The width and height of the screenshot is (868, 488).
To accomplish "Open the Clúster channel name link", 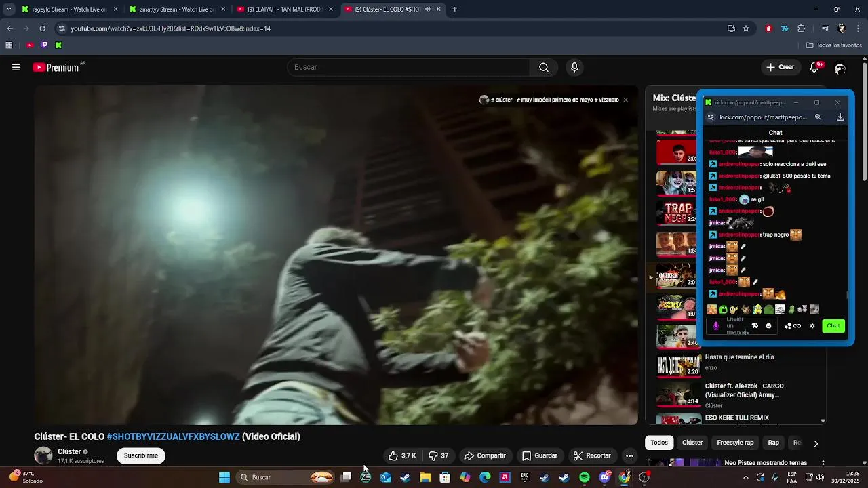I will (x=69, y=451).
